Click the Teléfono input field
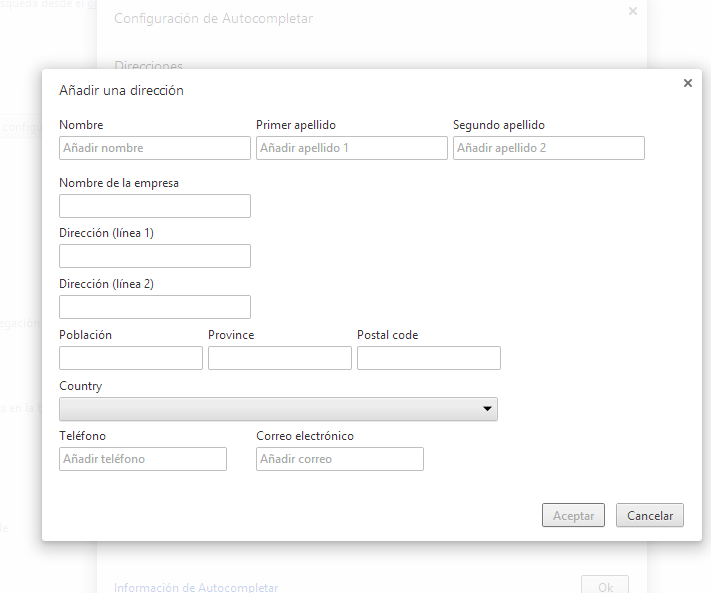711x593 pixels. click(x=143, y=459)
